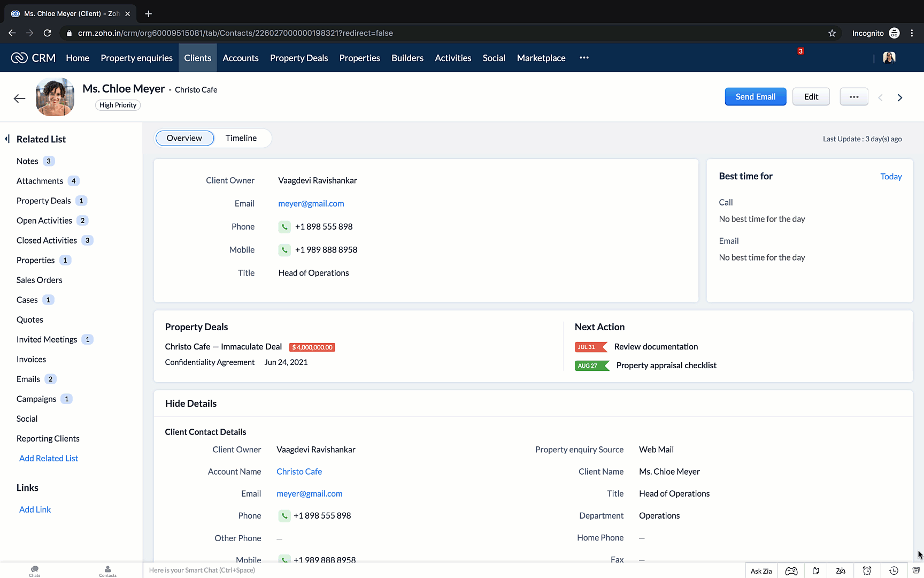Image resolution: width=924 pixels, height=578 pixels.
Task: Open the recent items history icon
Action: click(x=893, y=571)
